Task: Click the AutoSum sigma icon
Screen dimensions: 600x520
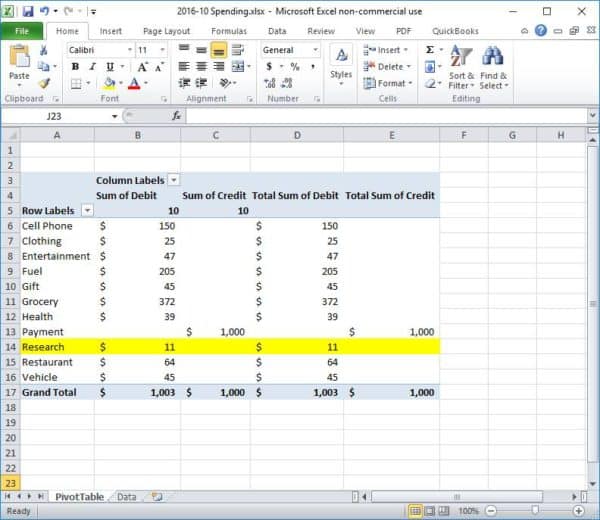Action: pos(430,50)
